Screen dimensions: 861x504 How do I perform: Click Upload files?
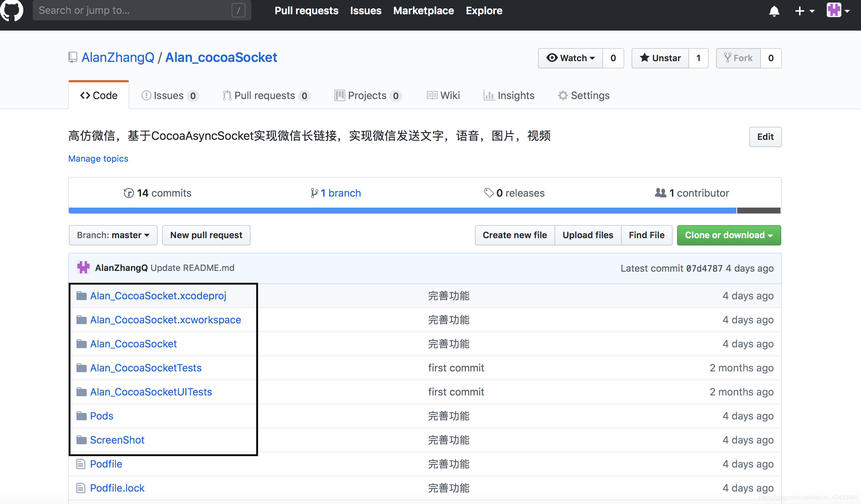pyautogui.click(x=588, y=235)
